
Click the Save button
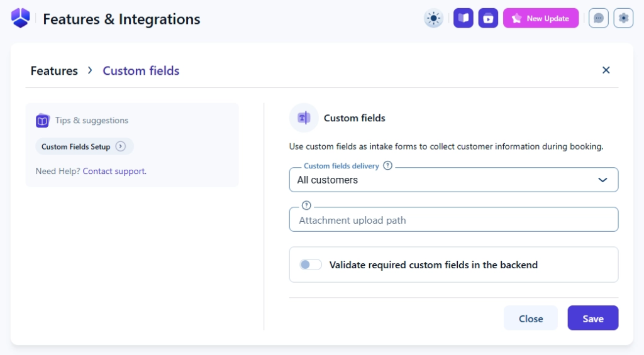tap(592, 319)
